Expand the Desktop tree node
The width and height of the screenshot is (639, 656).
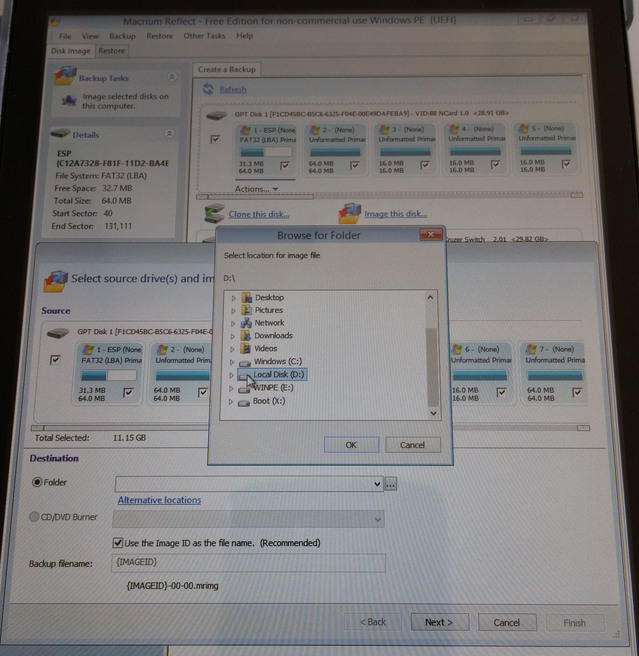234,298
